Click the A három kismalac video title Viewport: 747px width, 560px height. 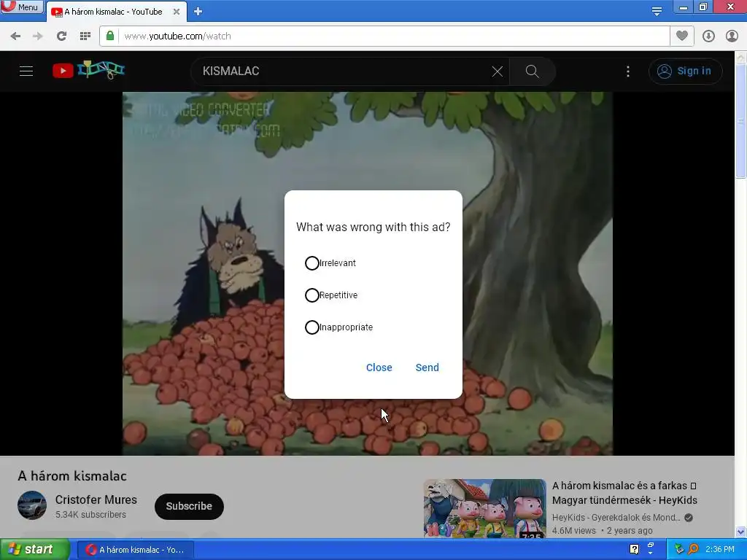[72, 476]
